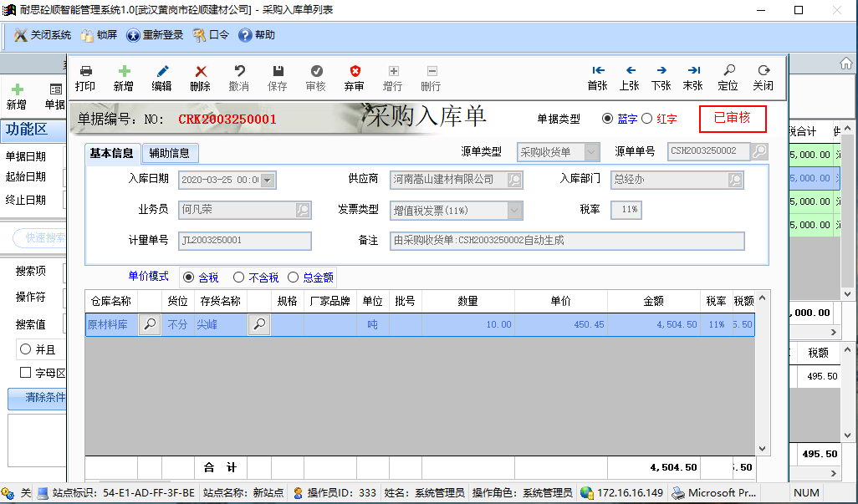This screenshot has height=504, width=858.
Task: Click the 弃审 unapprove shield icon
Action: 354,72
